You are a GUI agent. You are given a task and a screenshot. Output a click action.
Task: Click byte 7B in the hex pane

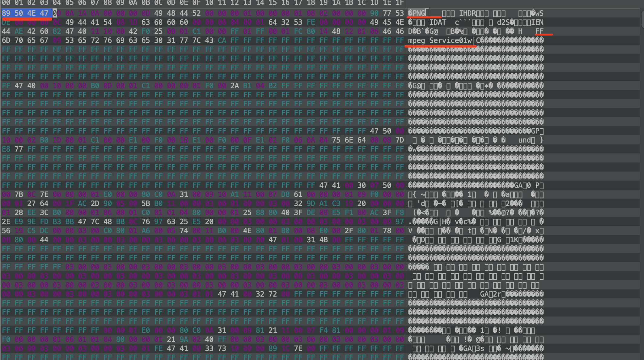(x=19, y=194)
